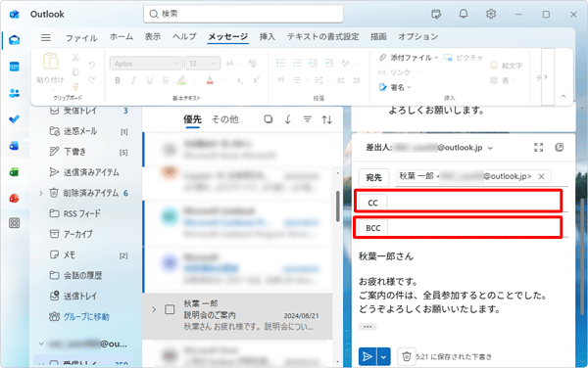Expand the 秋葉 一郎 conversation thread
588x368 pixels.
(x=154, y=309)
